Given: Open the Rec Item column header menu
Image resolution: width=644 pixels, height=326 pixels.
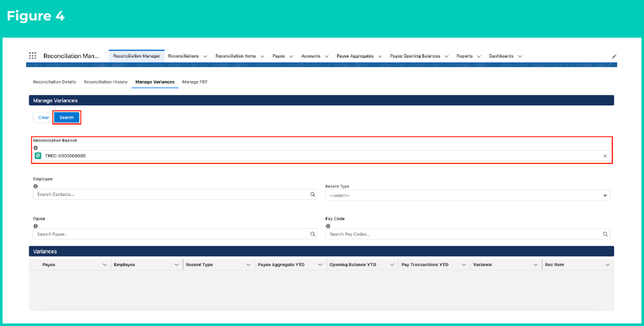Looking at the screenshot, I should click(x=607, y=265).
